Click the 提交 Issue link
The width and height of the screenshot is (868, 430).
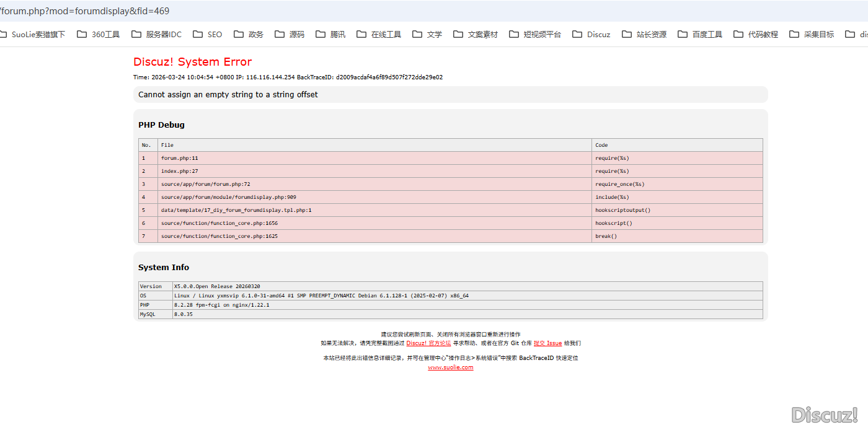click(x=547, y=343)
